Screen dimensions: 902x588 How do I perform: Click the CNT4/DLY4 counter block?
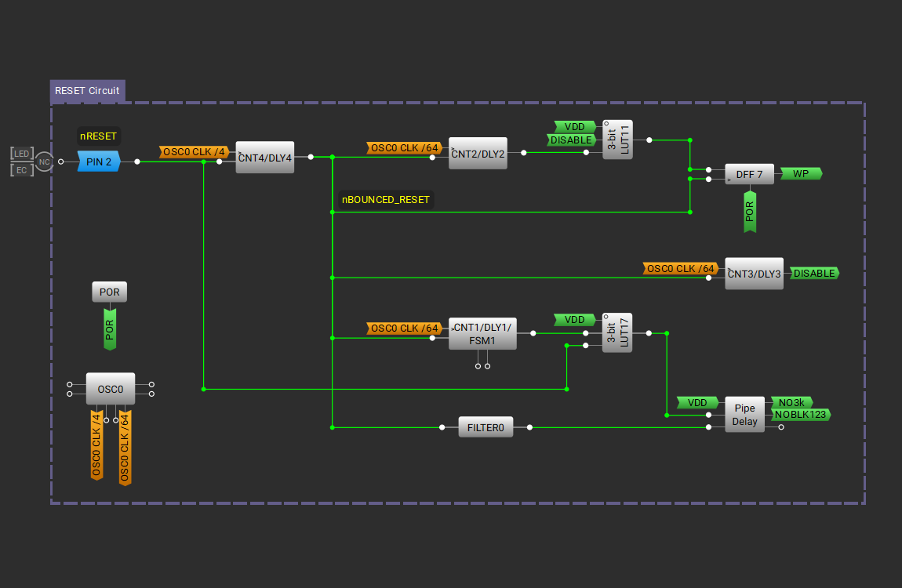[265, 158]
